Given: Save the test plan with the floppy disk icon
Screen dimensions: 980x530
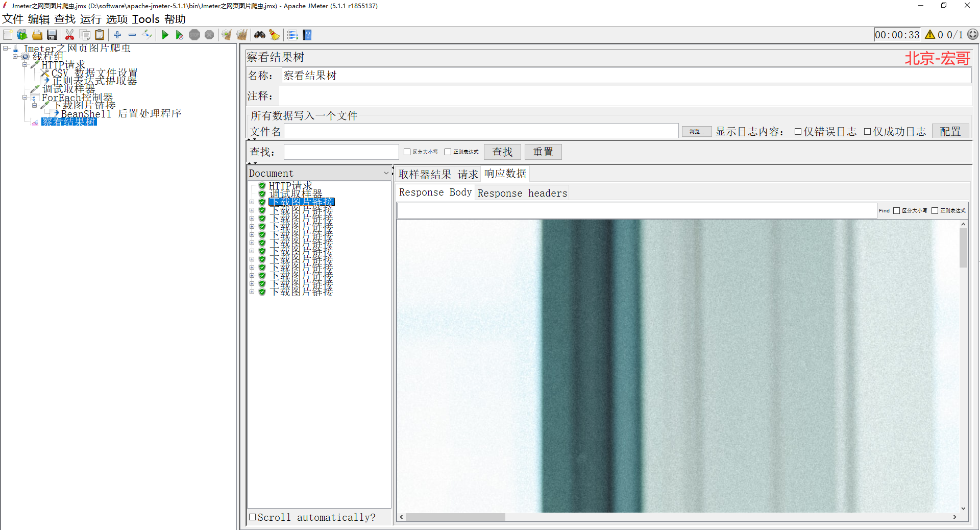Looking at the screenshot, I should [x=52, y=35].
